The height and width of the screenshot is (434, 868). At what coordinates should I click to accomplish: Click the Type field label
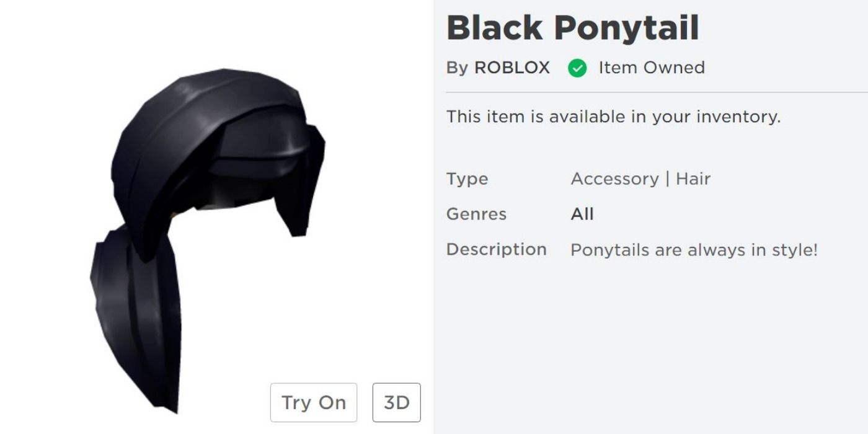[467, 179]
